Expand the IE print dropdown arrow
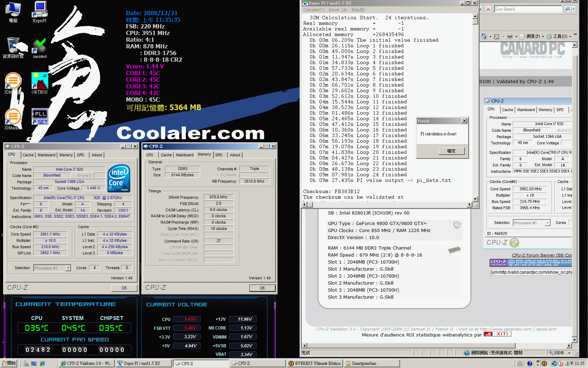 [516, 36]
